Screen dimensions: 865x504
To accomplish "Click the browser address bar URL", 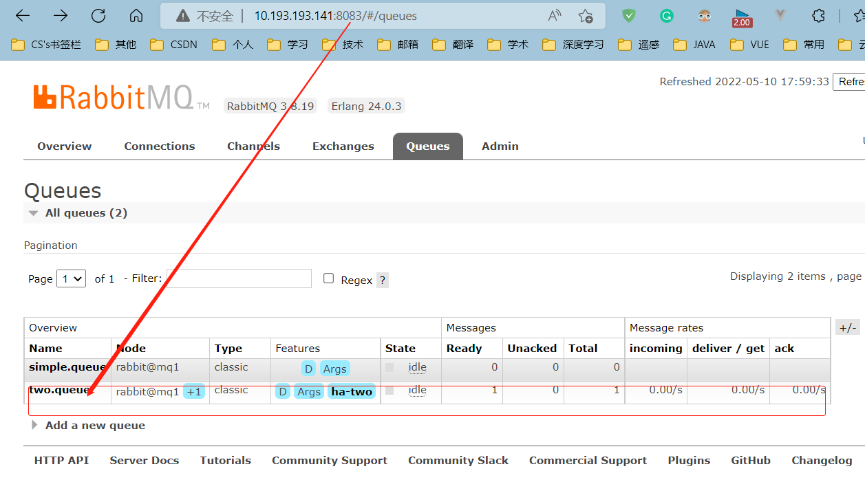I will pos(336,16).
